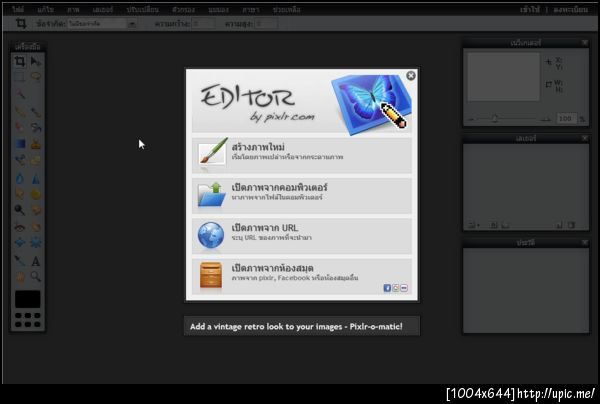Choose สร้างภาพใหม่ create new image
The image size is (600, 404).
[x=302, y=155]
